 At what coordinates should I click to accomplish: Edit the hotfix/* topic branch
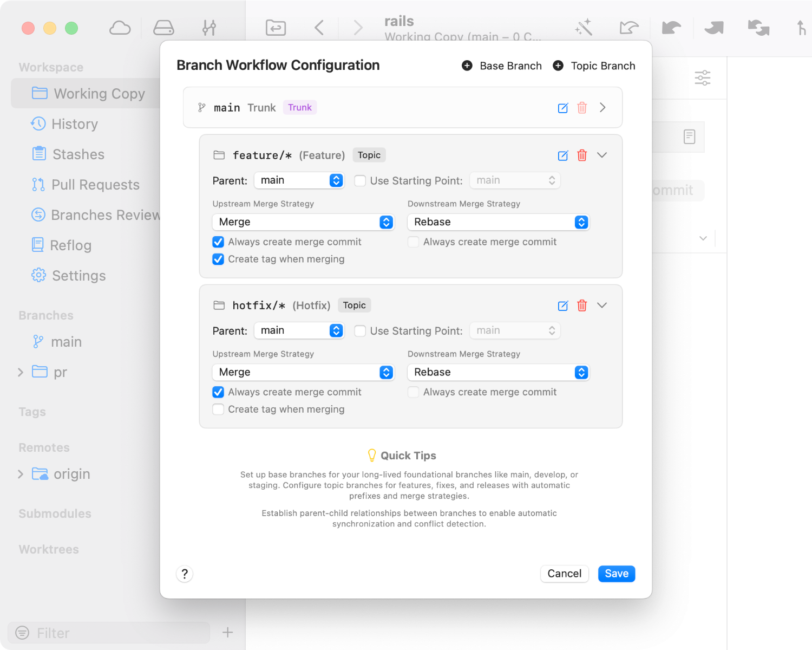(563, 305)
